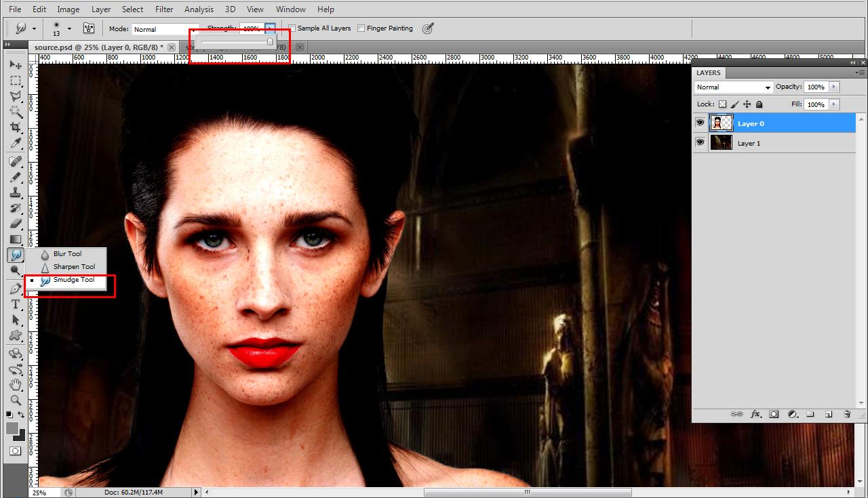868x498 pixels.
Task: Enable Finger Painting checkbox
Action: click(361, 28)
